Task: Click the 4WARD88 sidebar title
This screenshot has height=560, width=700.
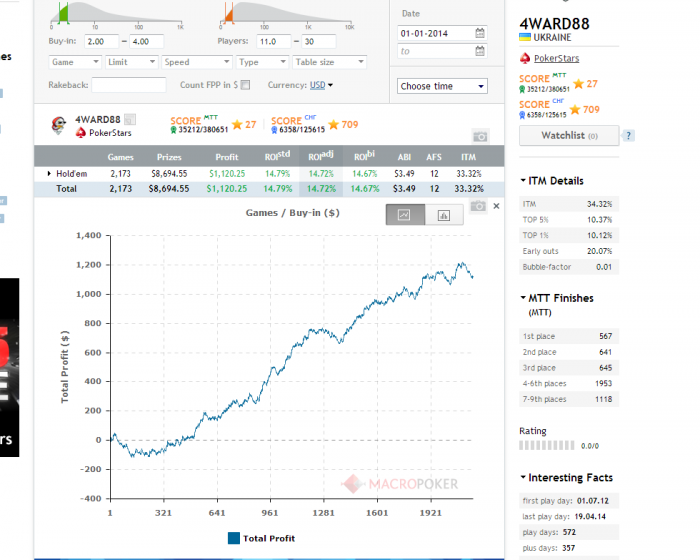Action: pos(554,24)
